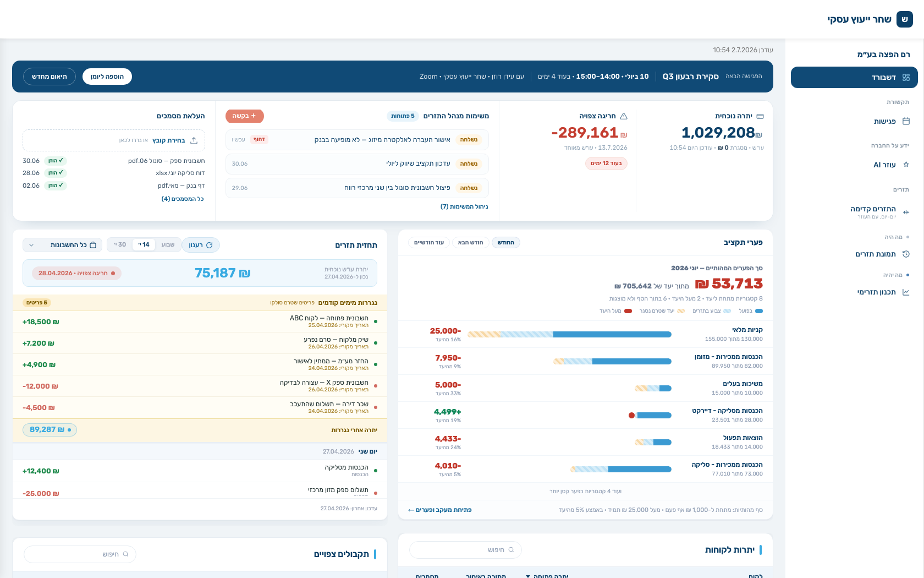This screenshot has height=578, width=924.
Task: Click the history icon beside תמונת תזרים
Action: [x=906, y=254]
